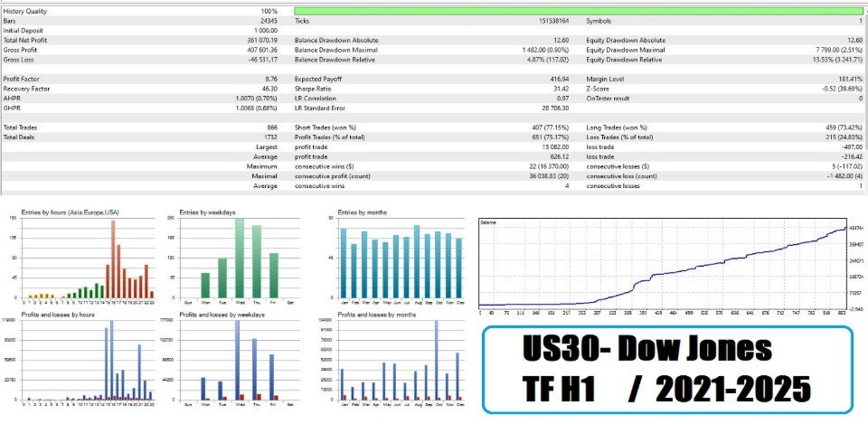Click the 'Entries by months' chart title
Image resolution: width=868 pixels, height=424 pixels.
(x=362, y=212)
